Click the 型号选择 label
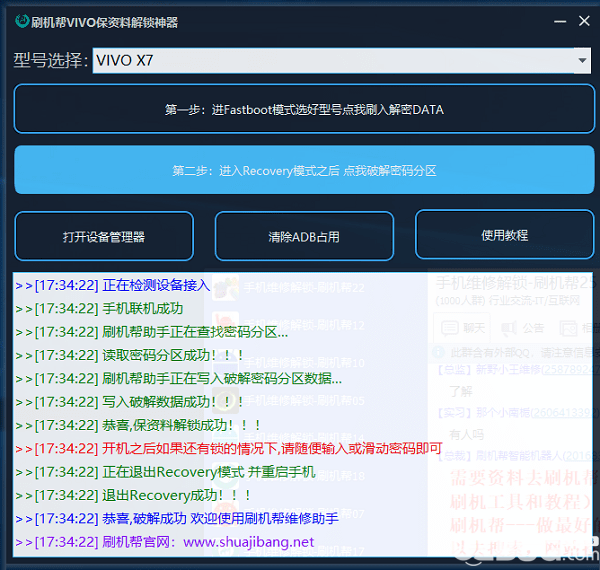This screenshot has height=570, width=600. click(51, 60)
